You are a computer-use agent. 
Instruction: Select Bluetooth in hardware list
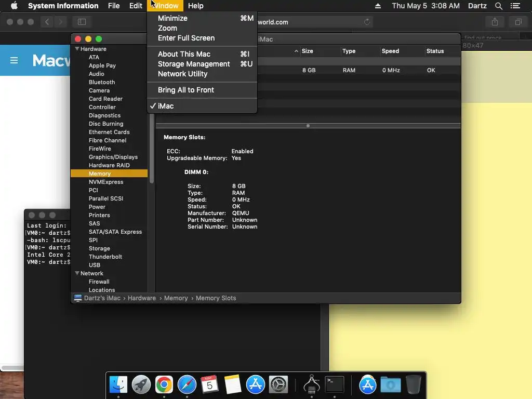pos(102,82)
